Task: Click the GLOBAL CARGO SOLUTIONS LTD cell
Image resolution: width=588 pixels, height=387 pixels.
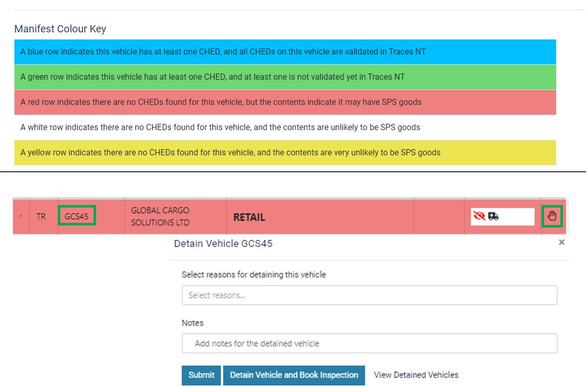Action: click(x=160, y=216)
